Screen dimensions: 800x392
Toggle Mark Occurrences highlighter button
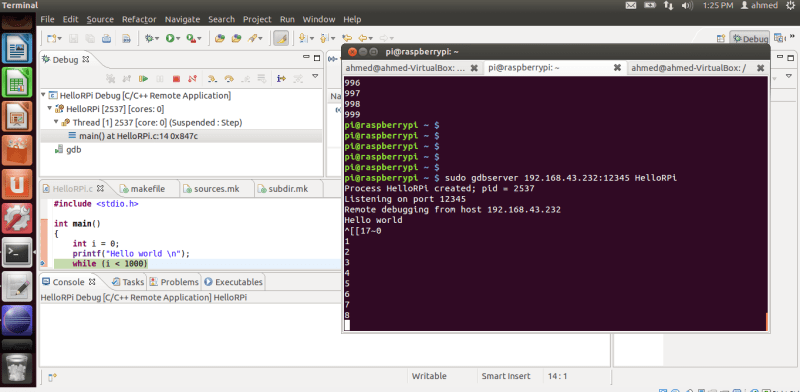point(281,38)
